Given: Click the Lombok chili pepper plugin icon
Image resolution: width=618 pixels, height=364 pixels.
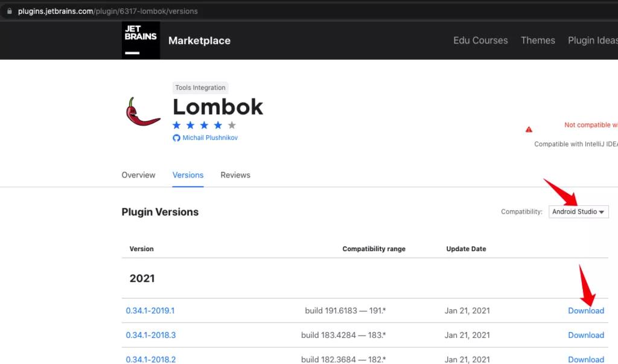Looking at the screenshot, I should [x=143, y=112].
